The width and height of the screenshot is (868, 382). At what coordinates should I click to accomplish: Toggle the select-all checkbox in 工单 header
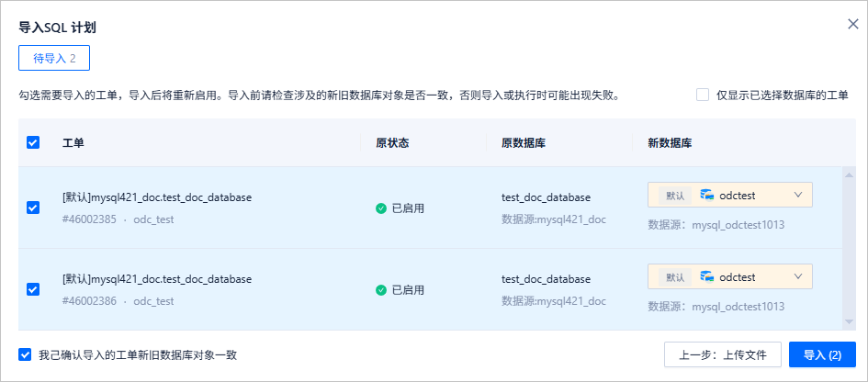33,142
